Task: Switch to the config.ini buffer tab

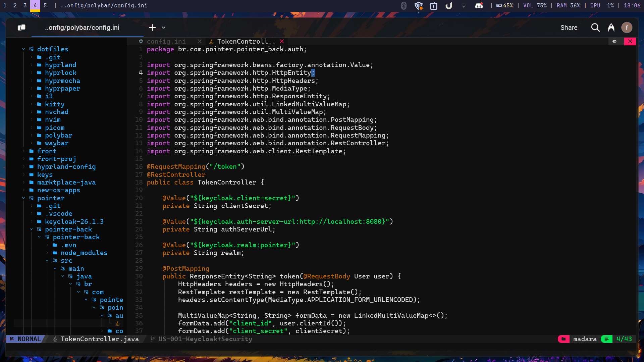Action: tap(166, 41)
